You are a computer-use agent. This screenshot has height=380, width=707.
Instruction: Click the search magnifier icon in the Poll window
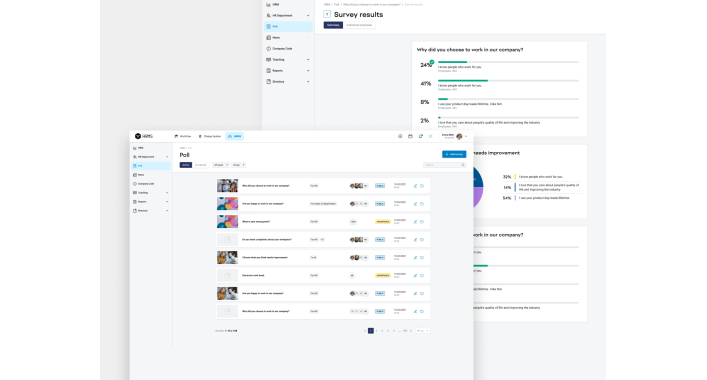coord(463,165)
